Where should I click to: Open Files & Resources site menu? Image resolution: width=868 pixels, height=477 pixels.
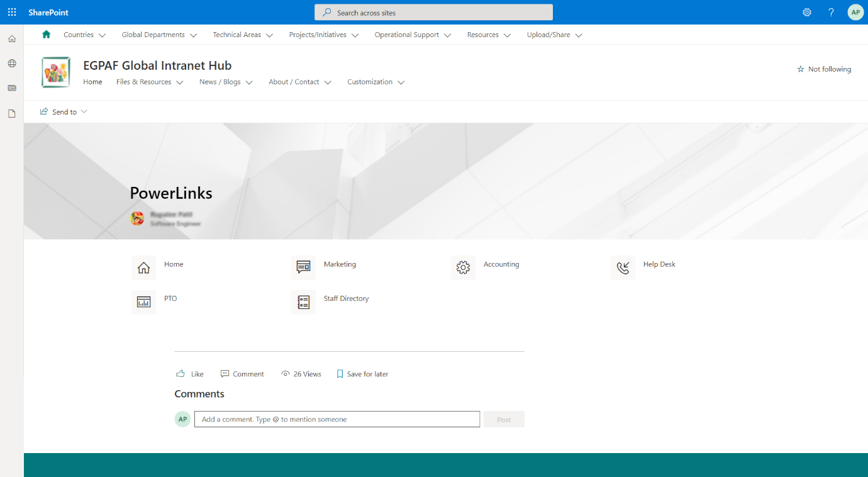click(x=143, y=82)
